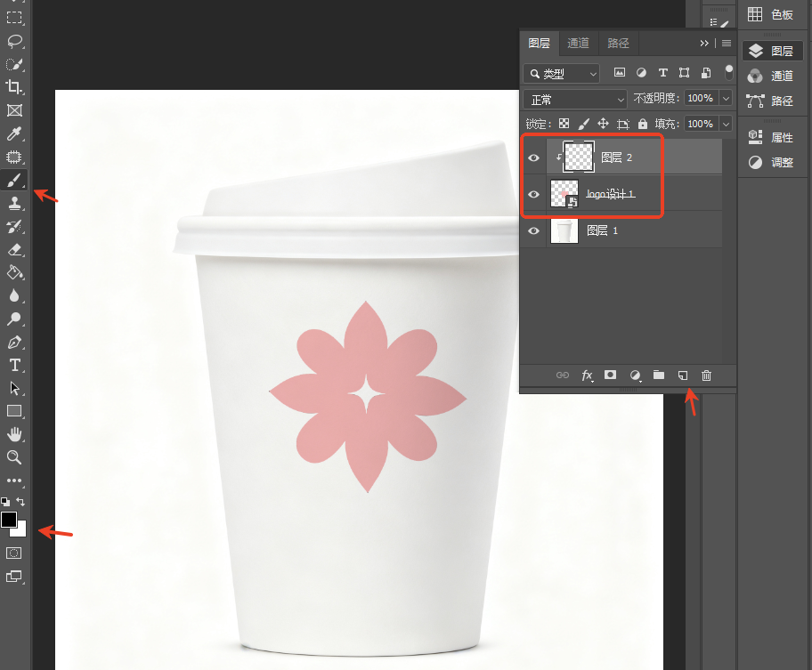Pick the Eyedropper tool
The image size is (812, 670).
click(x=14, y=133)
